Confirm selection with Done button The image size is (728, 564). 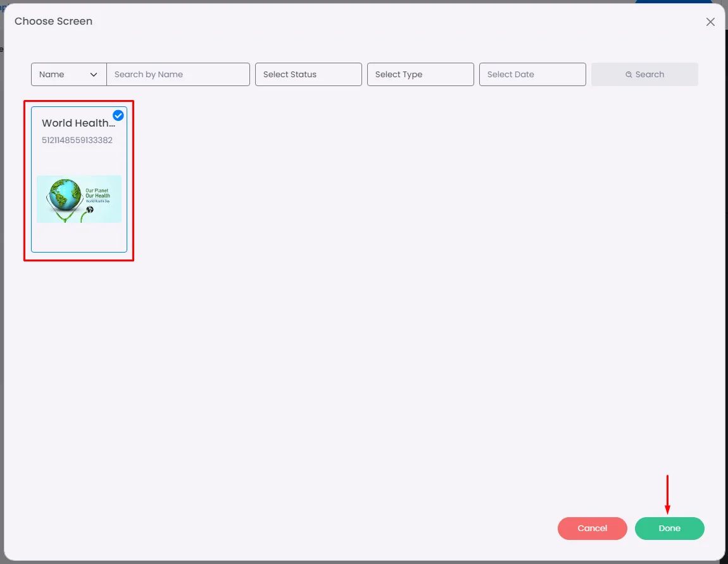coord(670,529)
